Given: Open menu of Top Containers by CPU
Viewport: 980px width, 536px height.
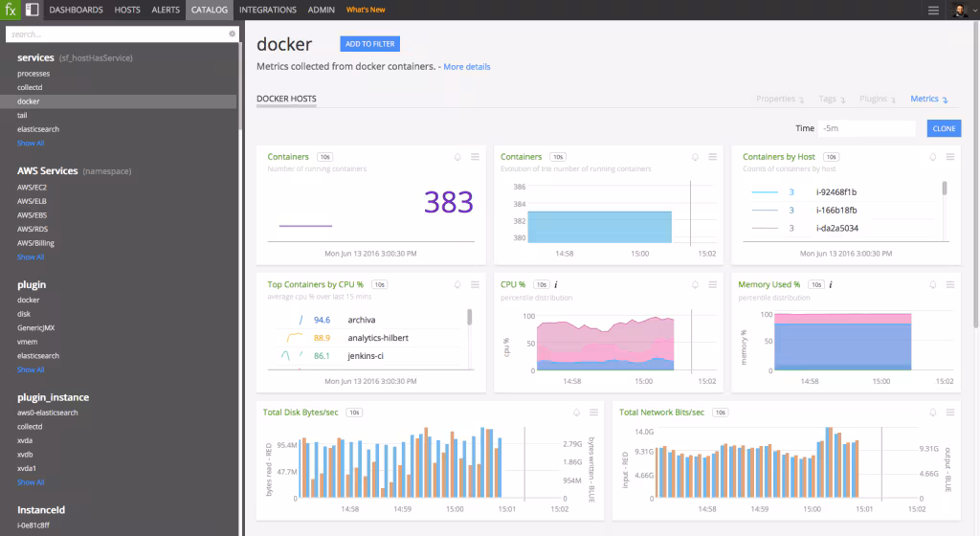Looking at the screenshot, I should point(475,284).
